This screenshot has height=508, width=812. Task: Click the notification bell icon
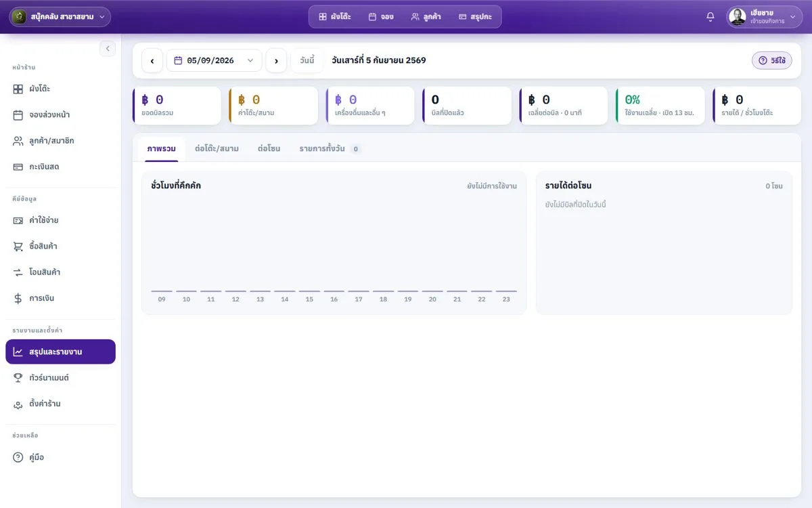[710, 17]
